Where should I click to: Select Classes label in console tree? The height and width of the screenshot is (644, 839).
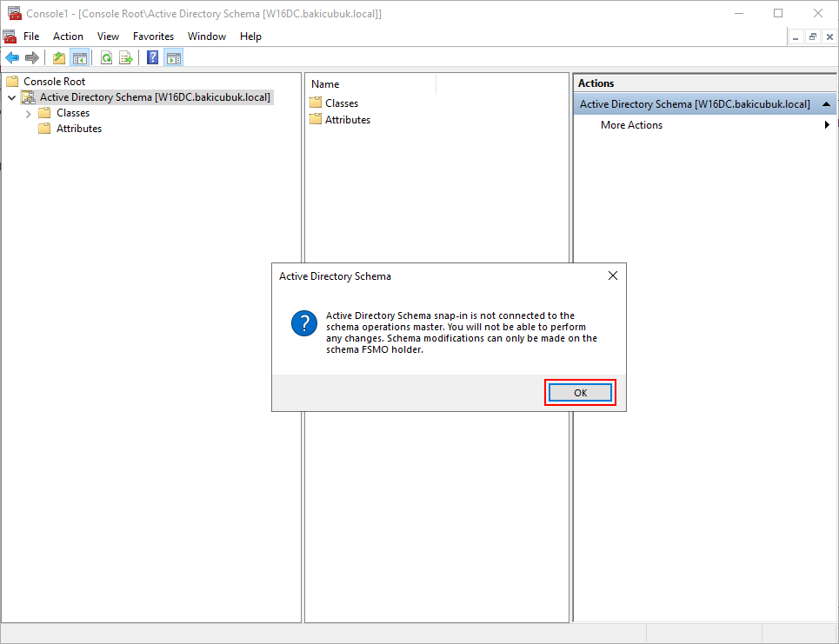click(73, 113)
